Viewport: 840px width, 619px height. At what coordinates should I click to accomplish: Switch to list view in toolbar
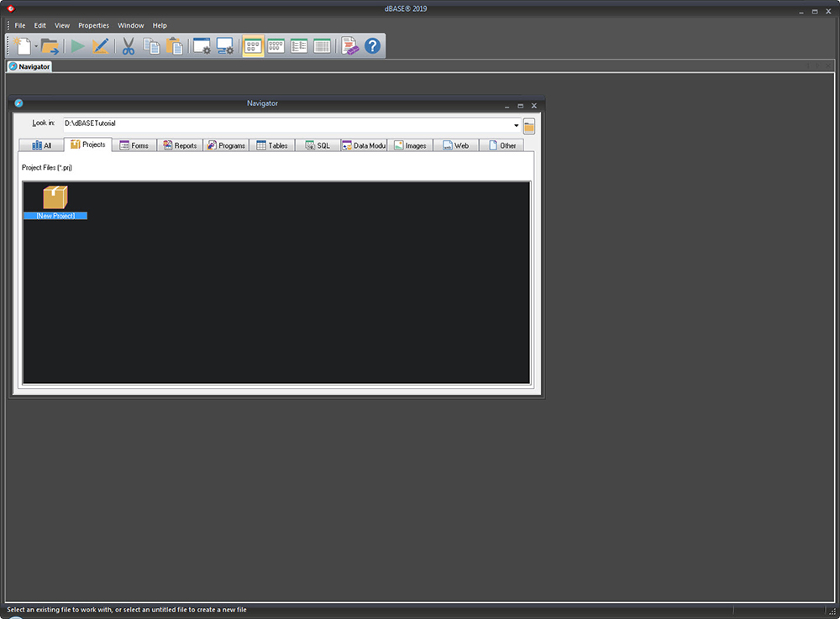pos(299,46)
